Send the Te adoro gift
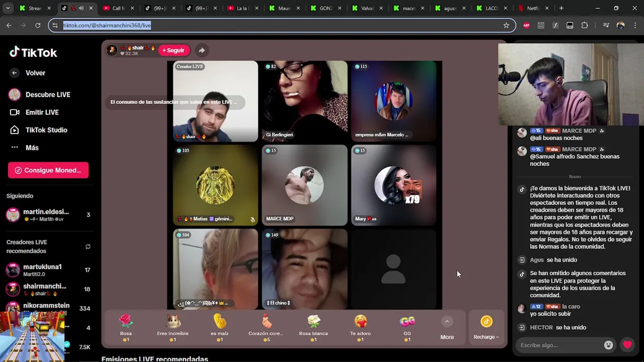644x362 pixels. (360, 327)
